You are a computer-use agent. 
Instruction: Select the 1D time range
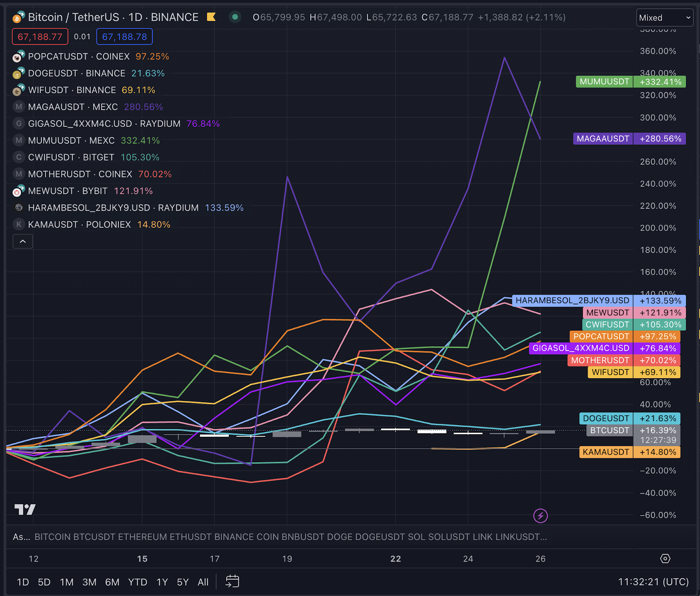point(23,582)
